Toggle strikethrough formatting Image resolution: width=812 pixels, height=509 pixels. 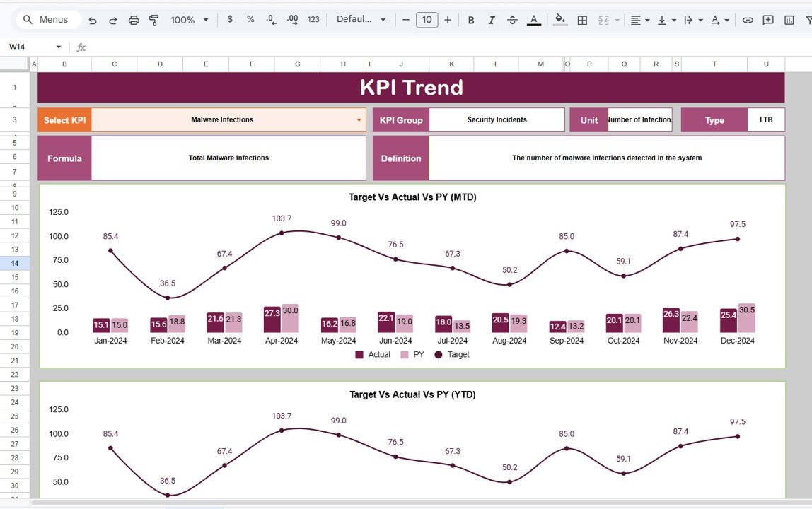click(x=512, y=20)
